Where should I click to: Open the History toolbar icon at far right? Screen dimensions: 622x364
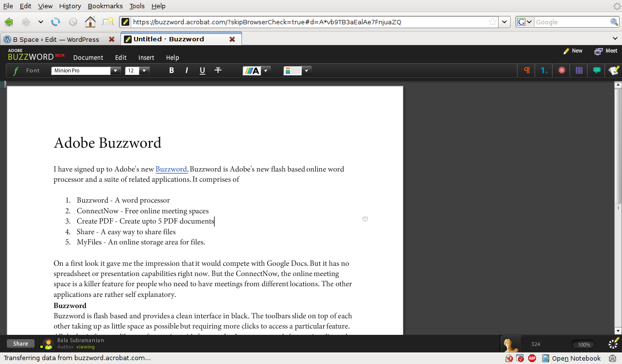pyautogui.click(x=613, y=70)
